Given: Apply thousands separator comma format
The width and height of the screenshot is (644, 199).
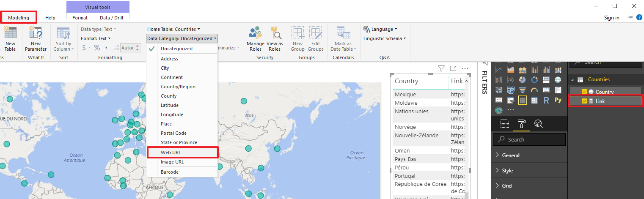Looking at the screenshot, I should click(106, 48).
